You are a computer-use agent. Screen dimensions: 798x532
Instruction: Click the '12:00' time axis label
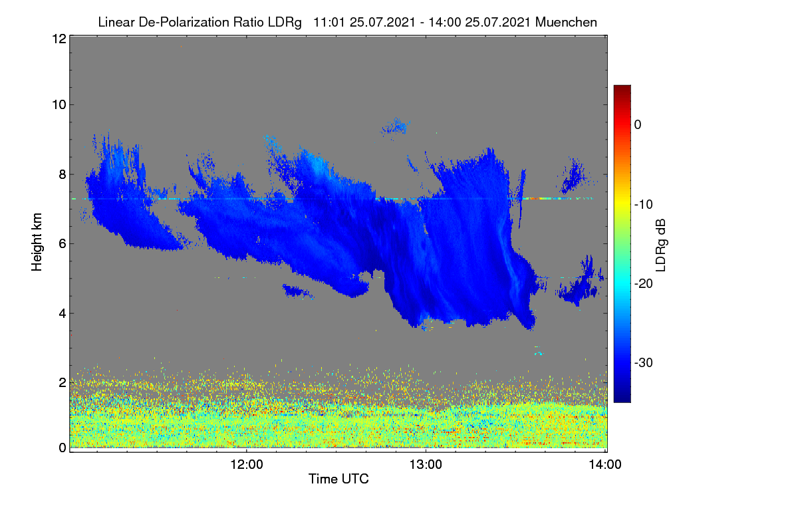pos(247,465)
